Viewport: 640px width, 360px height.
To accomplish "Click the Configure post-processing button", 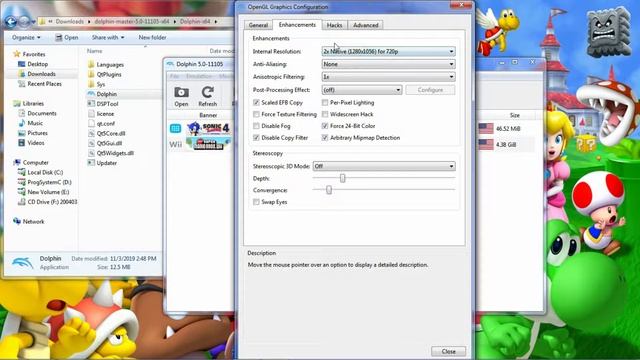I will tap(430, 90).
